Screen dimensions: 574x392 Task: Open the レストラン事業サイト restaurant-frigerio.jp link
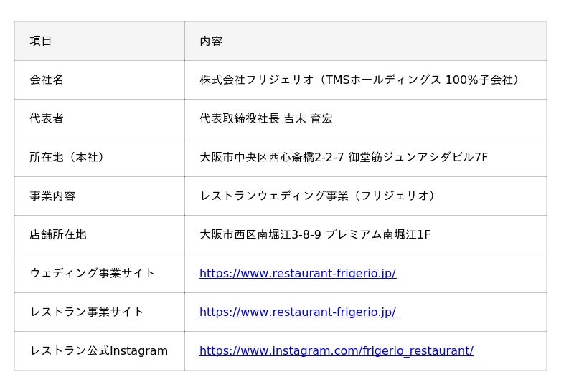click(298, 312)
